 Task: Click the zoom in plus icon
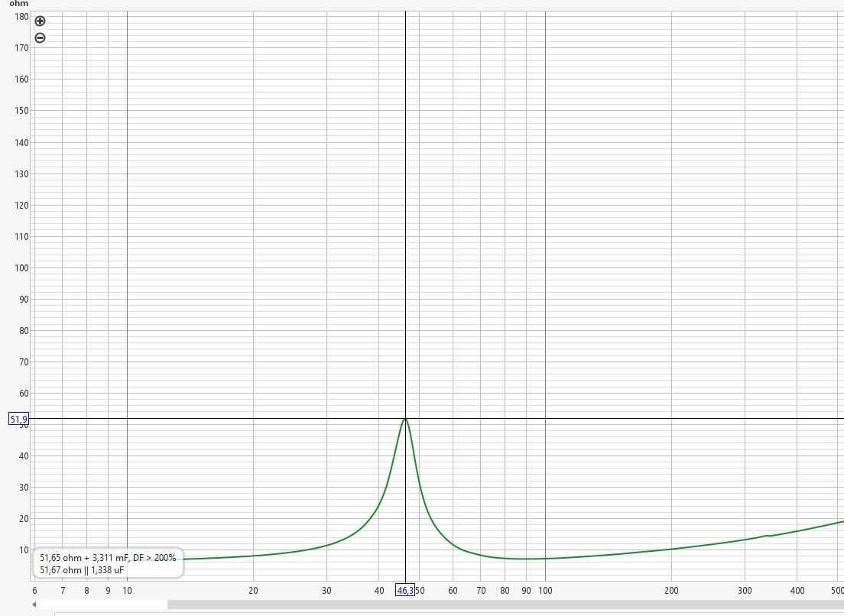tap(41, 21)
